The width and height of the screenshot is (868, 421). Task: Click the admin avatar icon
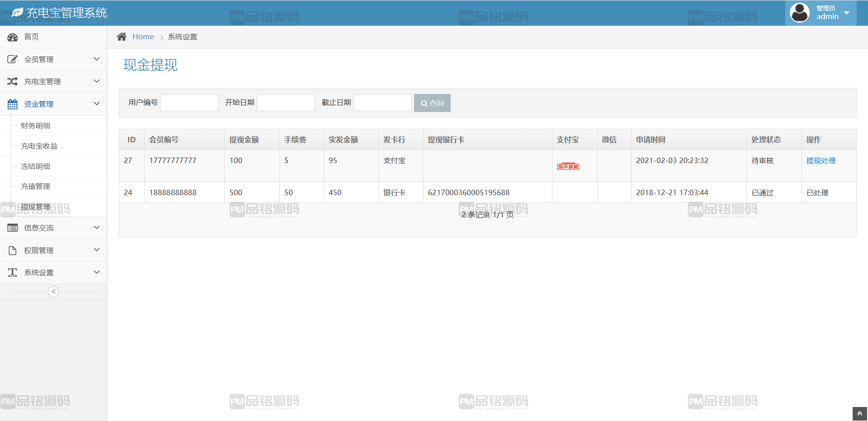click(799, 13)
